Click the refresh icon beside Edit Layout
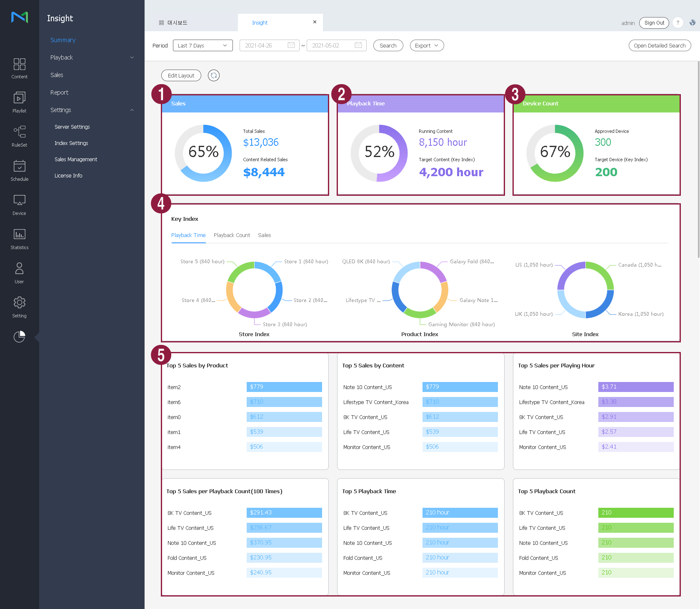The image size is (700, 609). click(214, 75)
